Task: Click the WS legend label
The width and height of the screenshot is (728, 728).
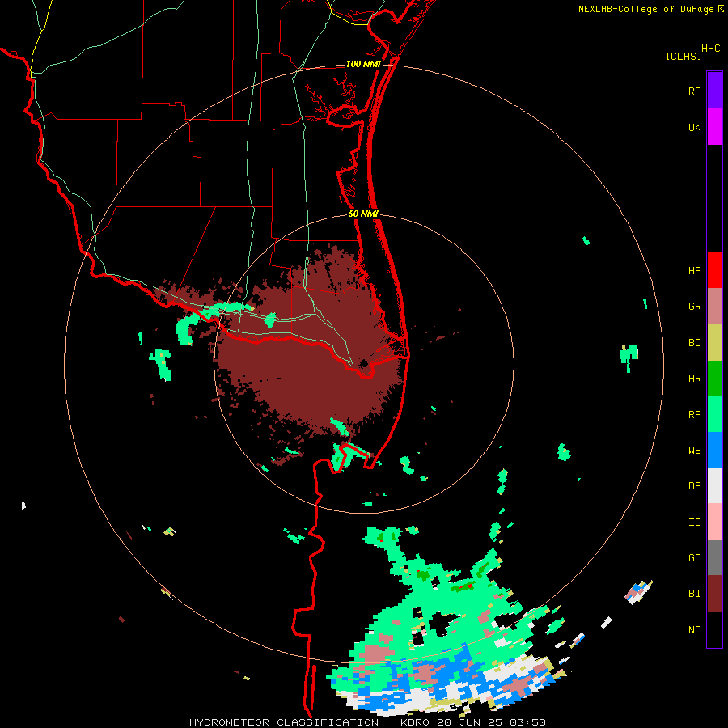Action: (x=694, y=451)
